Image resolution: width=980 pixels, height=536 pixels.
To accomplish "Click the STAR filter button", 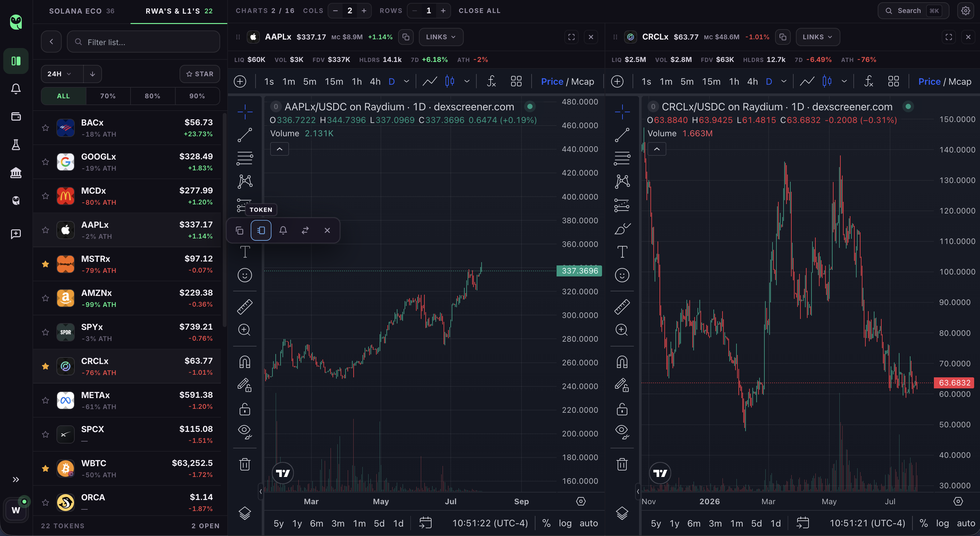I will click(x=200, y=74).
